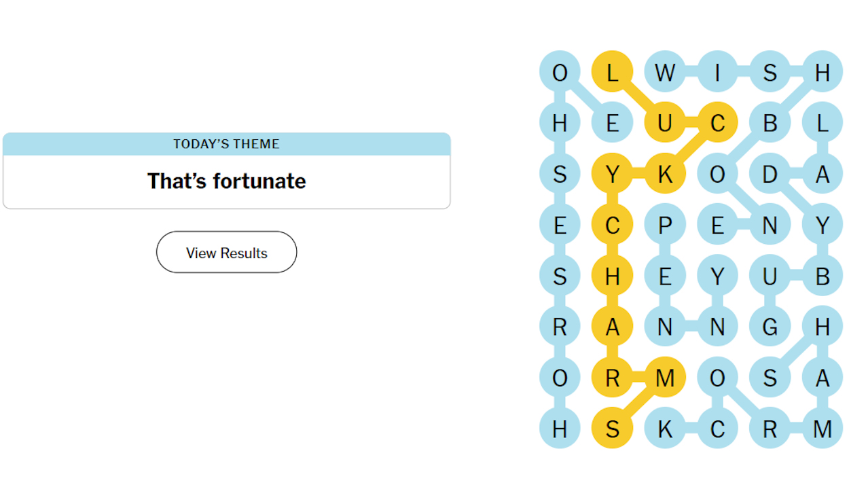The image size is (849, 504).
Task: Select the blue letter L tile
Action: click(x=822, y=123)
